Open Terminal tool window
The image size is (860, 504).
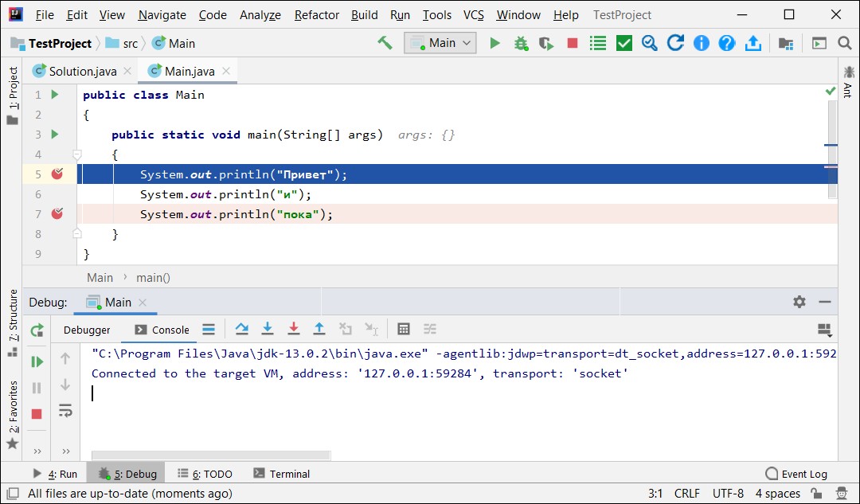[282, 474]
